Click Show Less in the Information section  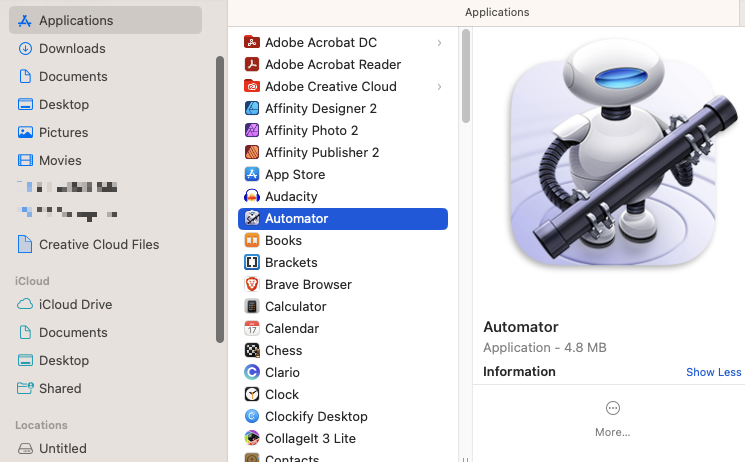[713, 372]
